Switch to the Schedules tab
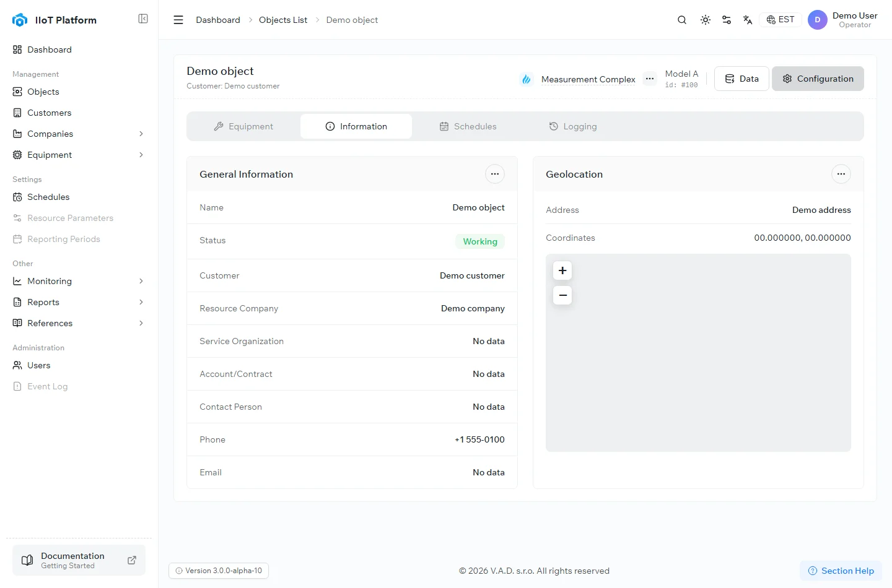 (468, 126)
